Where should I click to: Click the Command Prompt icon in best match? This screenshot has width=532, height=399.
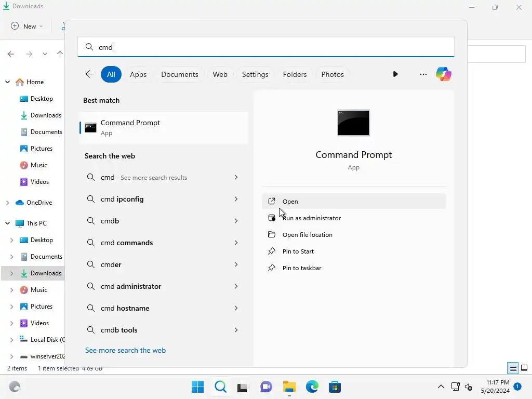point(90,128)
